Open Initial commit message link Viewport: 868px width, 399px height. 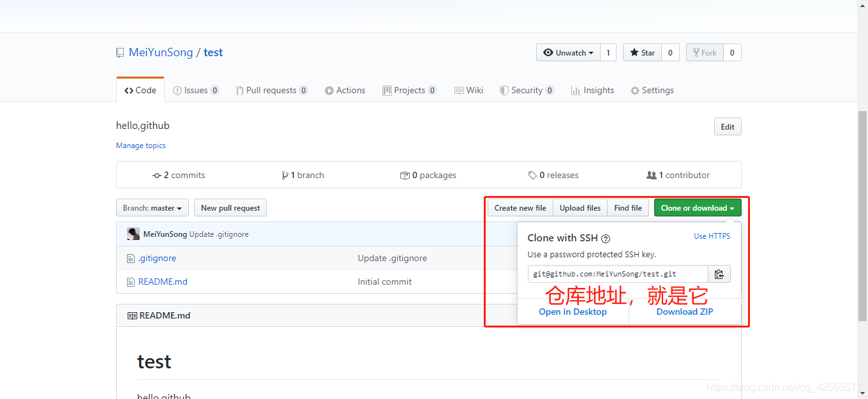[x=385, y=282]
